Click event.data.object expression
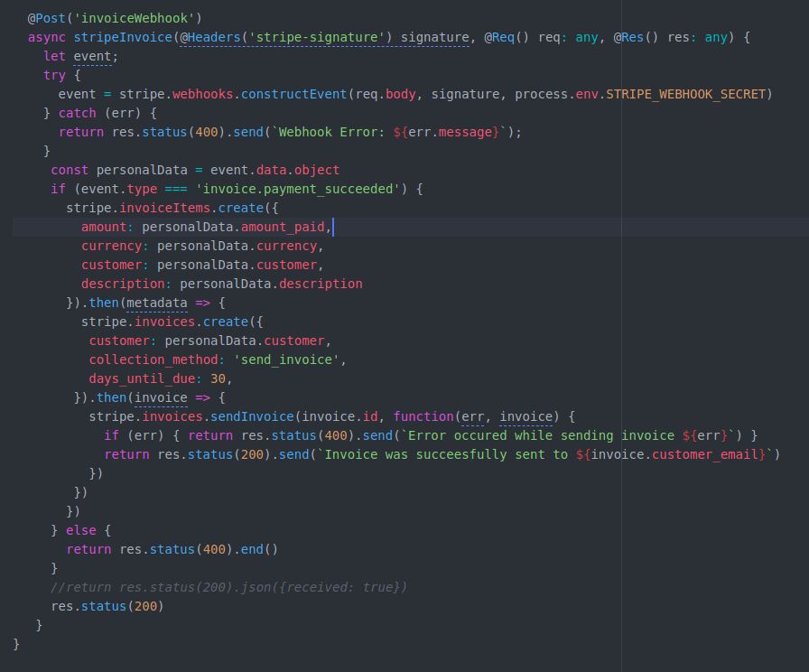This screenshot has height=672, width=809. pos(274,170)
